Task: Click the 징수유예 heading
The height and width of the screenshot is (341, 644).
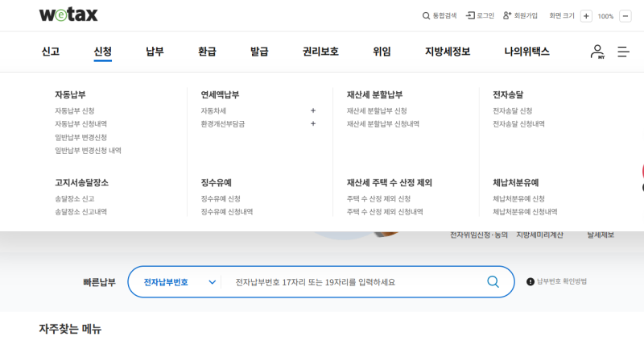Action: coord(216,183)
